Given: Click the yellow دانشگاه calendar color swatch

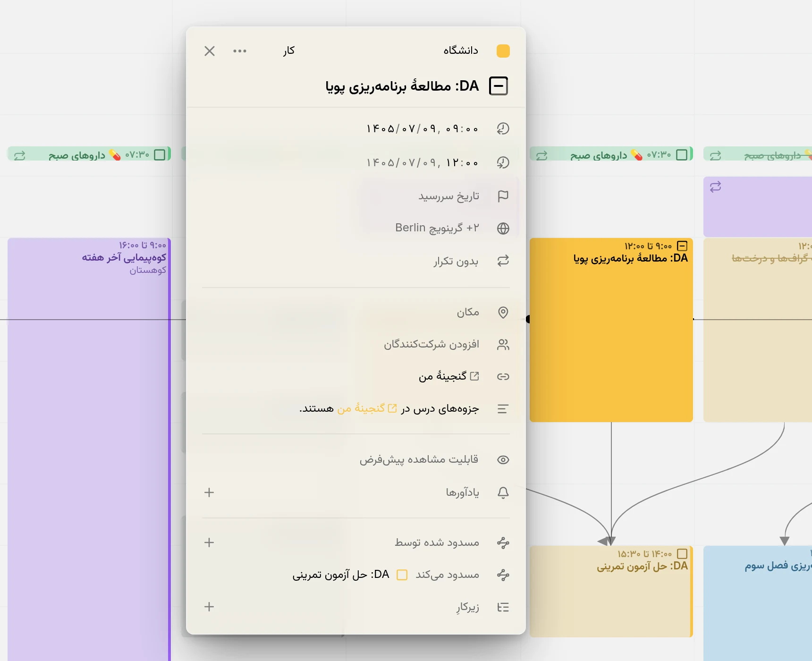Looking at the screenshot, I should click(x=503, y=51).
